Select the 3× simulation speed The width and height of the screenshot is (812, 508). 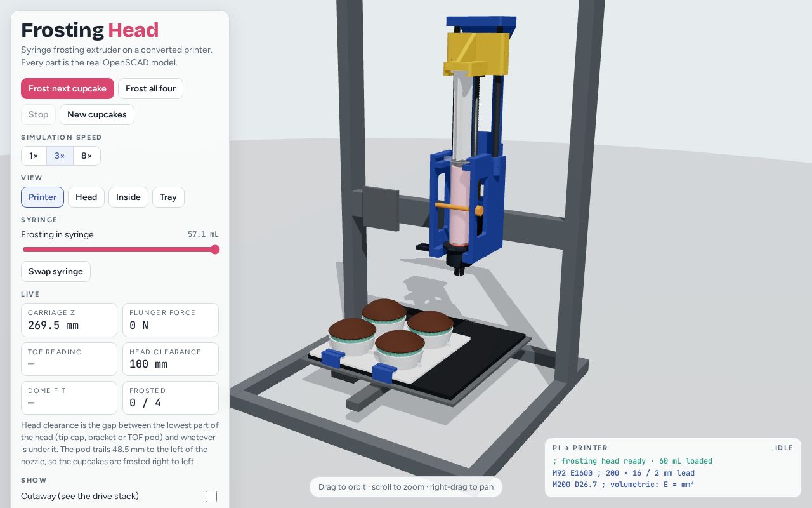tap(60, 156)
